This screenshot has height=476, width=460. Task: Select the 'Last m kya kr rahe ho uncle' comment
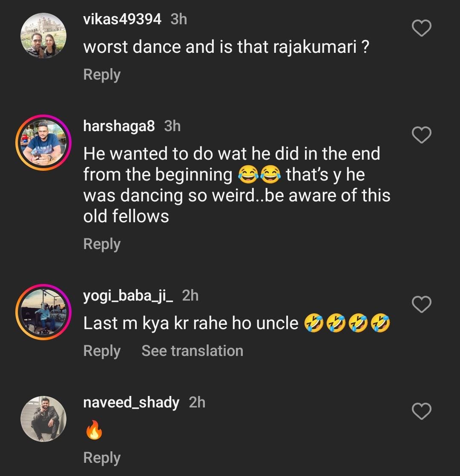[x=191, y=324]
